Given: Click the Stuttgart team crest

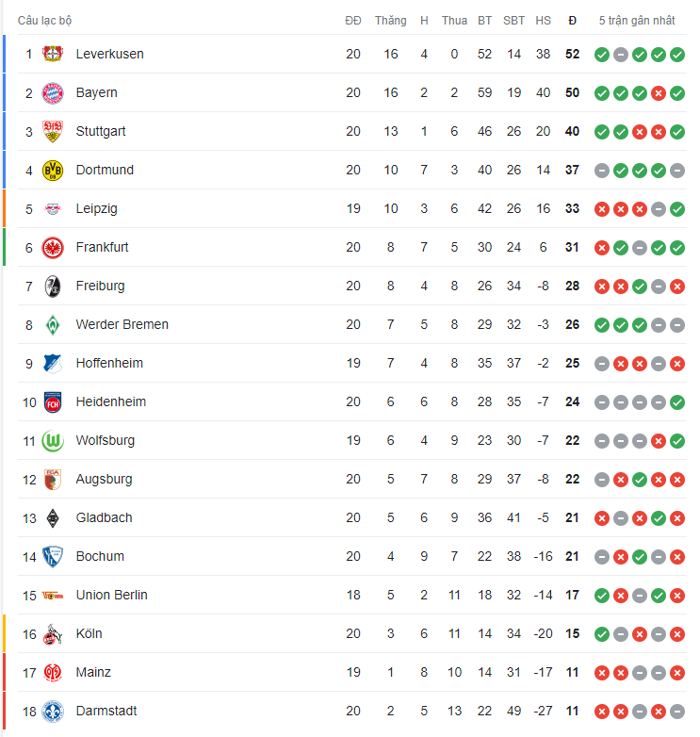Looking at the screenshot, I should pyautogui.click(x=53, y=132).
